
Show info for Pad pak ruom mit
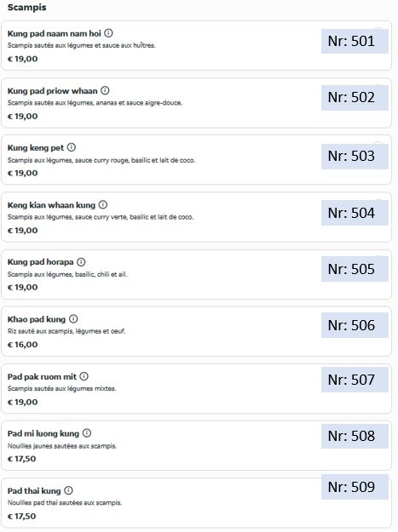point(84,376)
